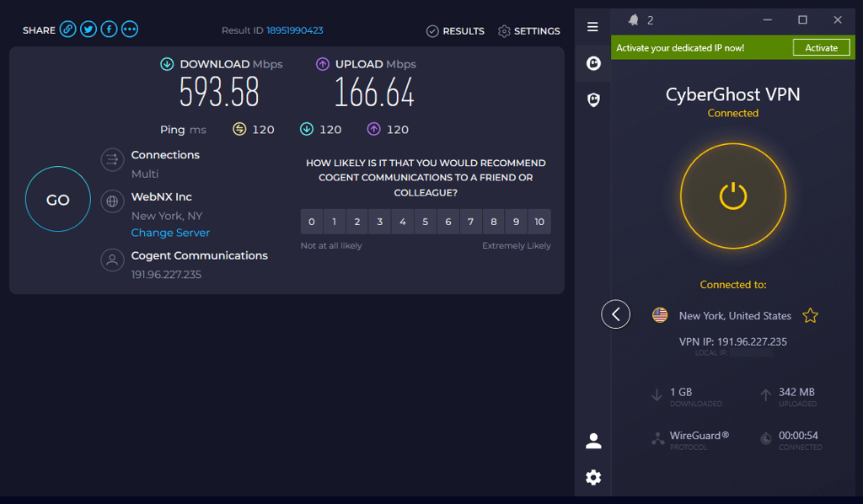The width and height of the screenshot is (863, 504).
Task: Click Change Server link
Action: (x=170, y=233)
